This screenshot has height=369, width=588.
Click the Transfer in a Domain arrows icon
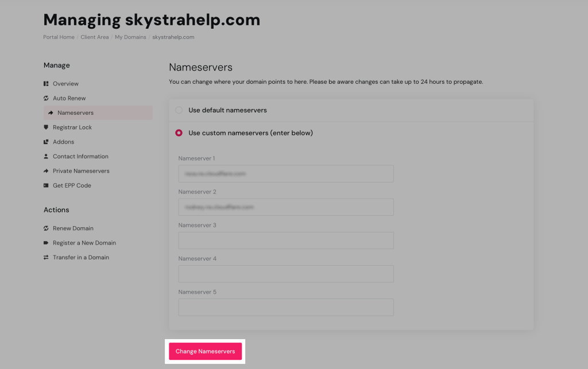point(46,257)
